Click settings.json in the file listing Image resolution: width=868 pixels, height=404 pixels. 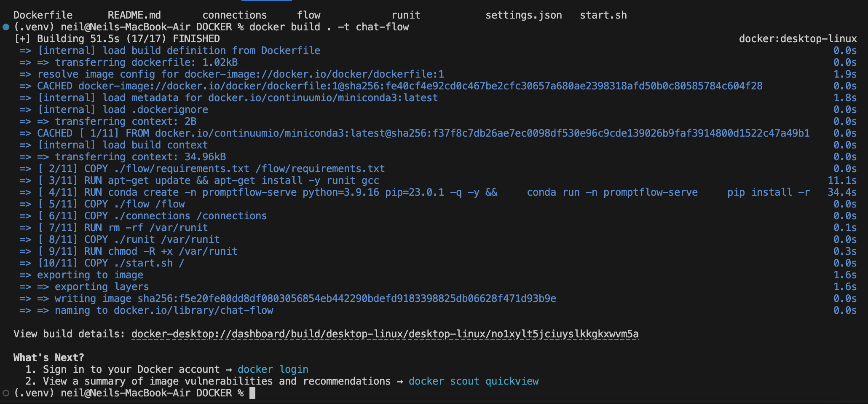(523, 15)
